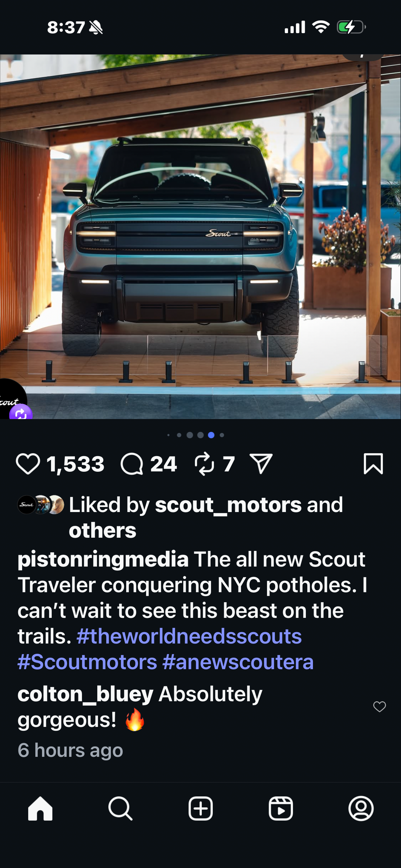Image resolution: width=401 pixels, height=868 pixels.
Task: Open the Search tab
Action: (120, 808)
